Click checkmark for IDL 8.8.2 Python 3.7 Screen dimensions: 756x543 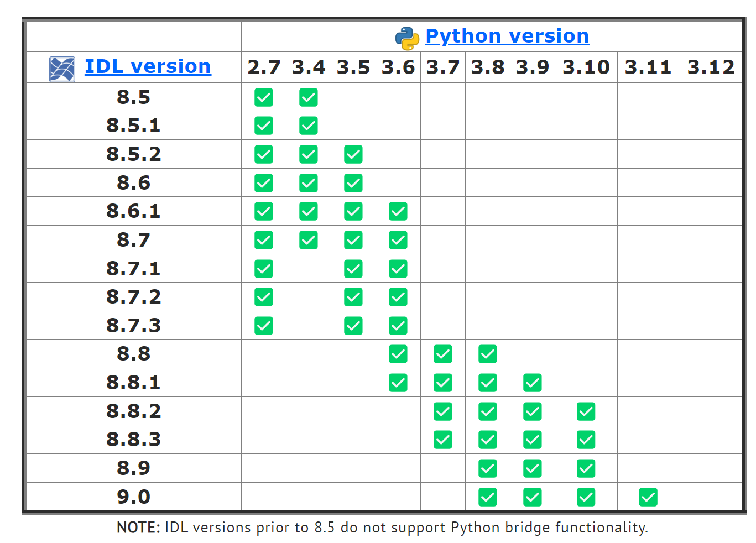(x=443, y=411)
